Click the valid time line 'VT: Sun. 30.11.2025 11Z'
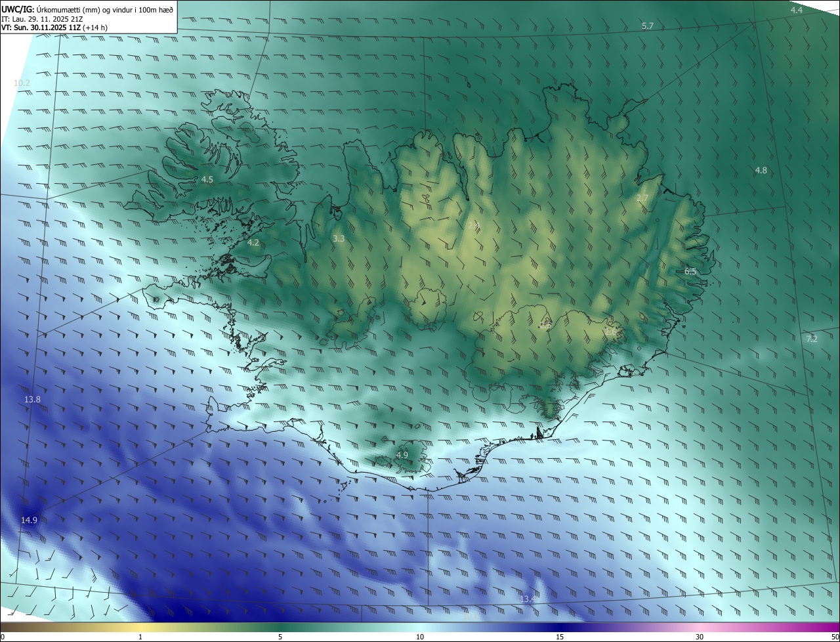The height and width of the screenshot is (642, 840). [54, 28]
